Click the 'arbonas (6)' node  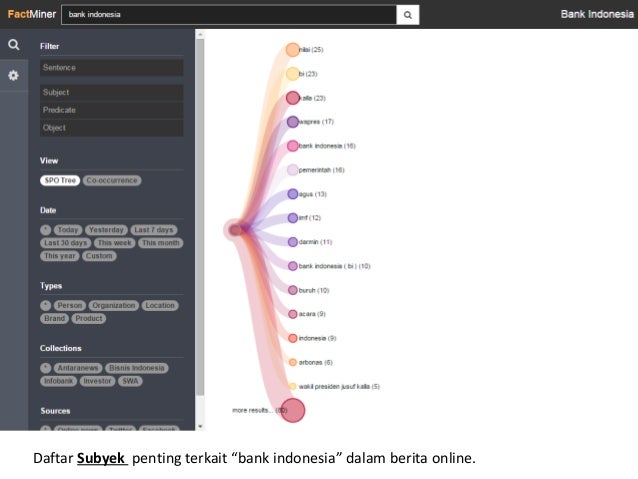coord(293,362)
